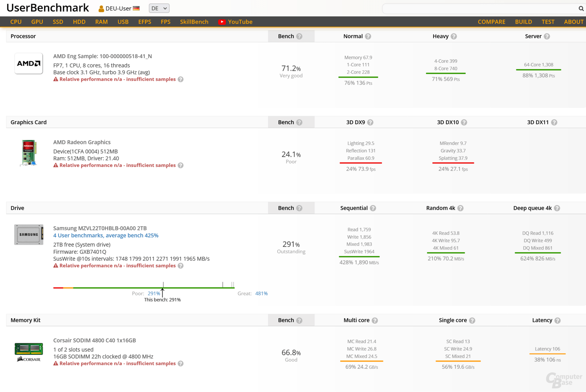Image resolution: width=586 pixels, height=392 pixels.
Task: Click the AMD logo thumbnail
Action: point(29,64)
